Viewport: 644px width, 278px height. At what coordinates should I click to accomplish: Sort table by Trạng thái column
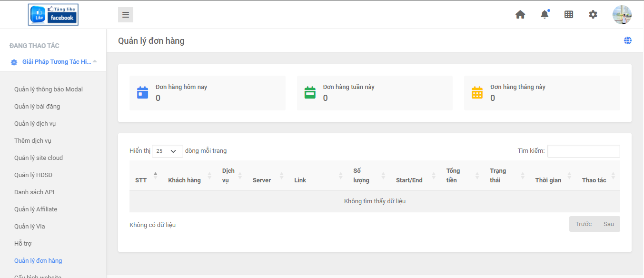click(506, 176)
